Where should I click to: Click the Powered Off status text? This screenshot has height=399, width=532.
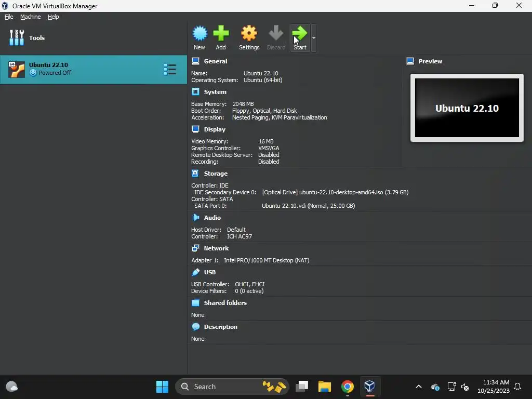click(55, 73)
